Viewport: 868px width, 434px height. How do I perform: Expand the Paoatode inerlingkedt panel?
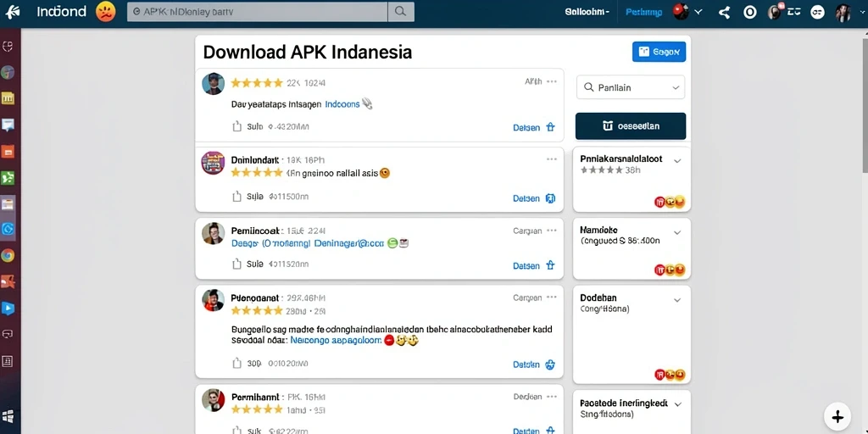(x=677, y=405)
